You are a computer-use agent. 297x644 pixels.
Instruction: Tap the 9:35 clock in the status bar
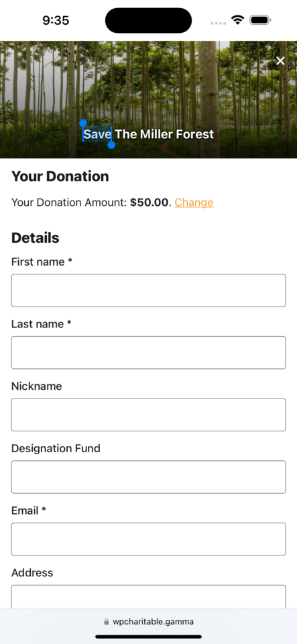click(x=56, y=20)
